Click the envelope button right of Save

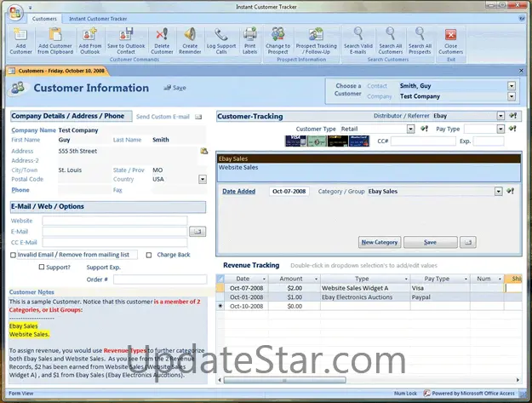coord(468,242)
